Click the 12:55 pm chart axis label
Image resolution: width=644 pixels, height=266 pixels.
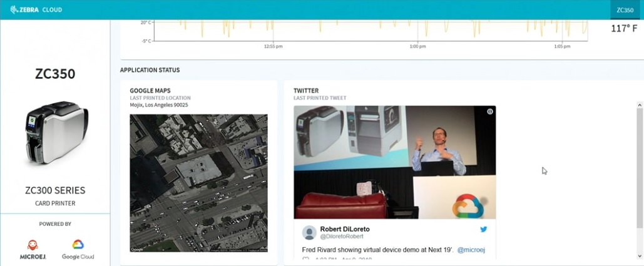[x=273, y=46]
